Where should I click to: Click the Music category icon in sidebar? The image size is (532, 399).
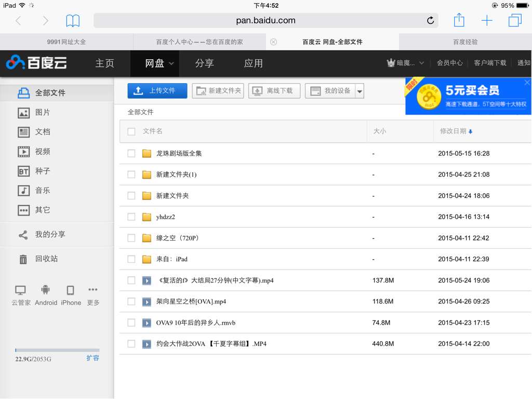point(23,191)
